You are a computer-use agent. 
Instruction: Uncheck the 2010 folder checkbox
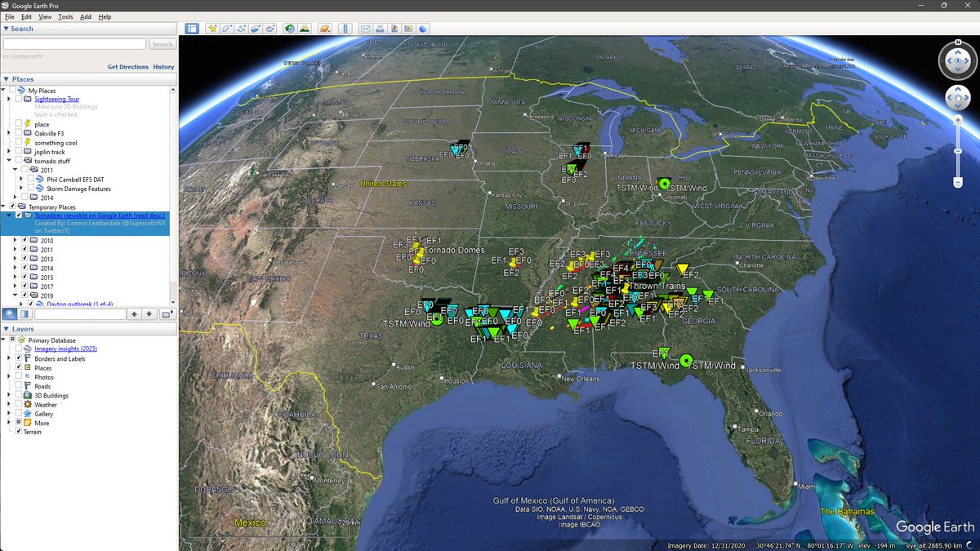pyautogui.click(x=24, y=241)
